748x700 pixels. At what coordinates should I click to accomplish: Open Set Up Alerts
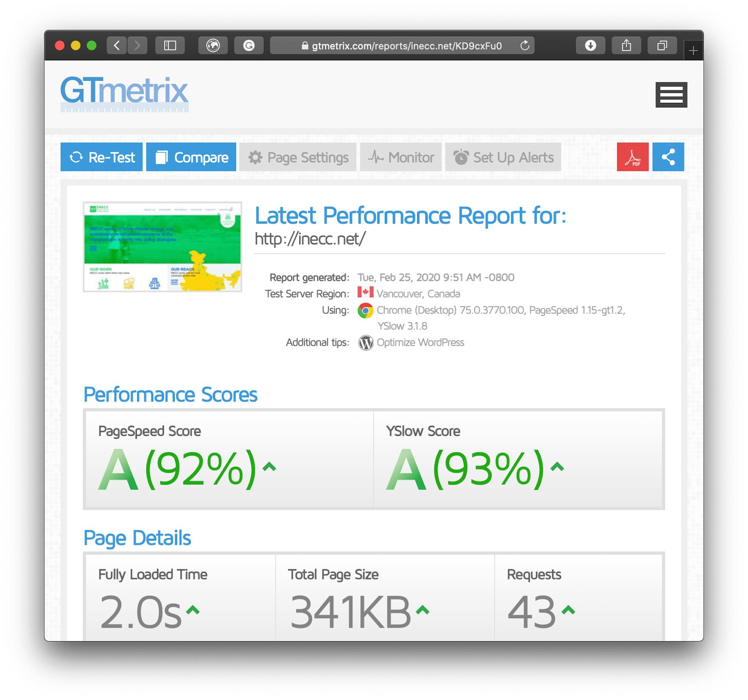(503, 157)
